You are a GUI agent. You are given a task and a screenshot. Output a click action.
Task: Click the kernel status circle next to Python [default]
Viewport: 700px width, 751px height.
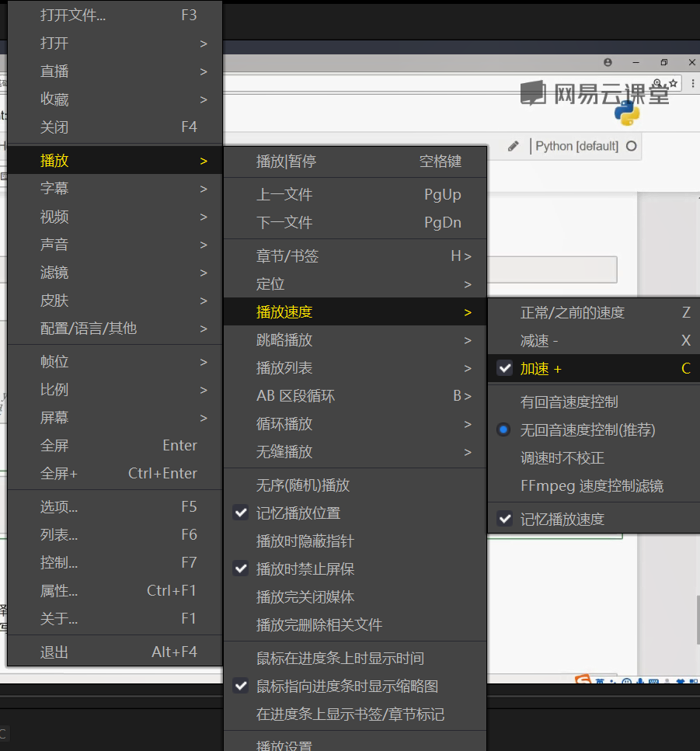(632, 146)
